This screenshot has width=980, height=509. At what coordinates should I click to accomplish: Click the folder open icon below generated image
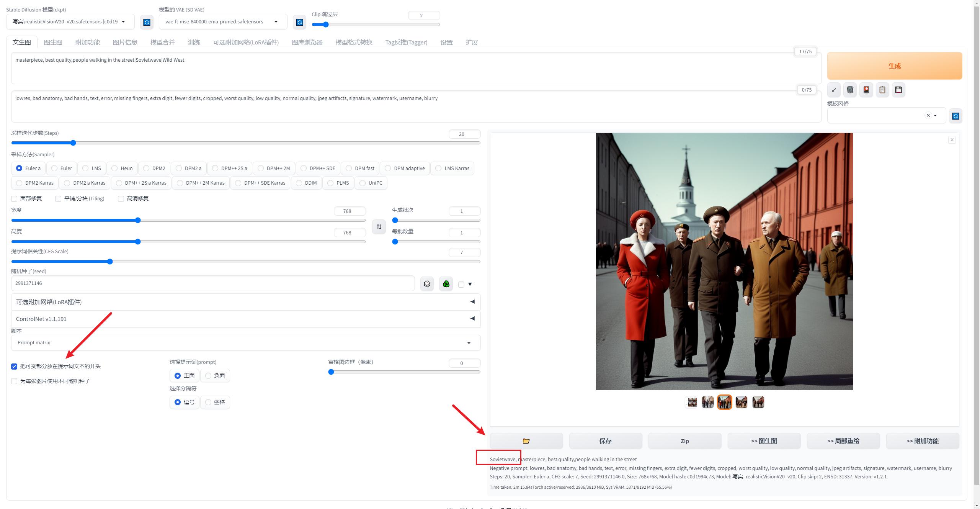(526, 440)
